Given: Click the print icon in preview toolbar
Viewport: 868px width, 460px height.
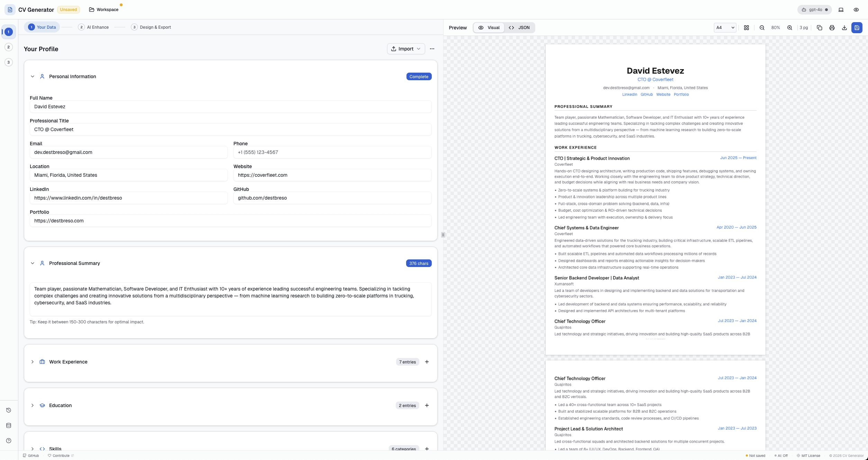Looking at the screenshot, I should pyautogui.click(x=832, y=28).
